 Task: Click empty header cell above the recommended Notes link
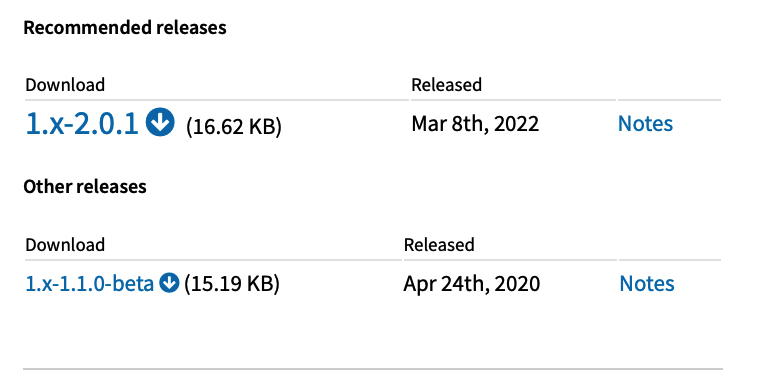point(669,85)
